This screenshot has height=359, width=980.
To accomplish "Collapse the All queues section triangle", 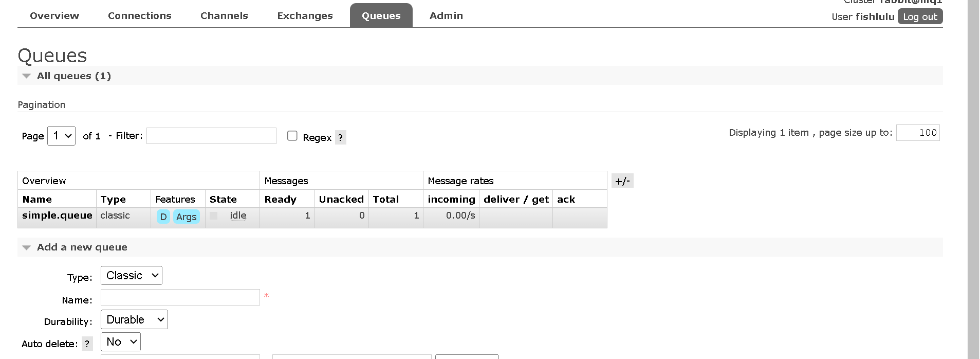I will 27,76.
